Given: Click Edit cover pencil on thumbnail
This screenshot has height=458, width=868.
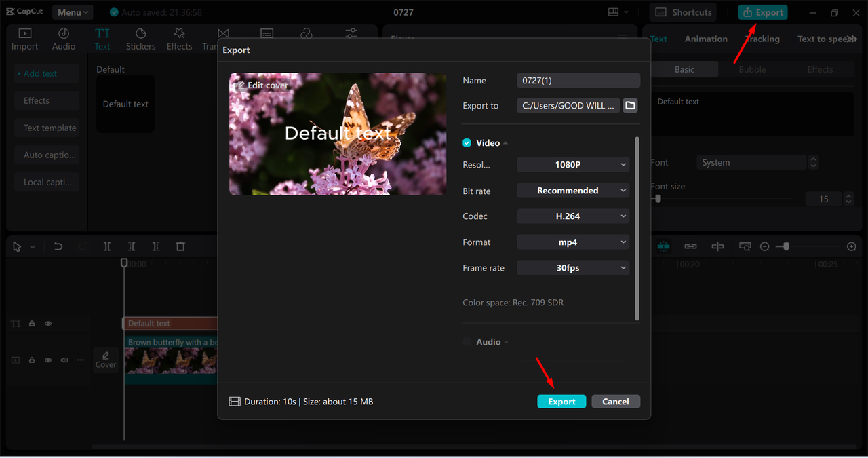Looking at the screenshot, I should [241, 85].
